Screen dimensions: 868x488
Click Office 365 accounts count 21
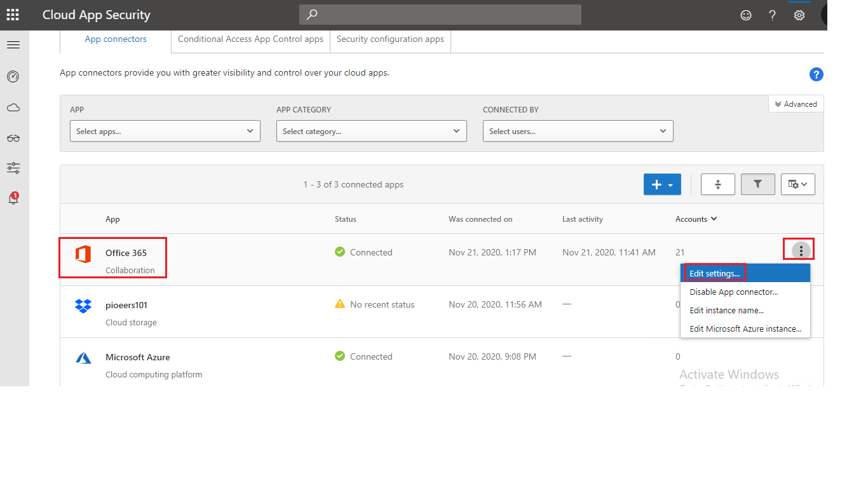(x=680, y=252)
